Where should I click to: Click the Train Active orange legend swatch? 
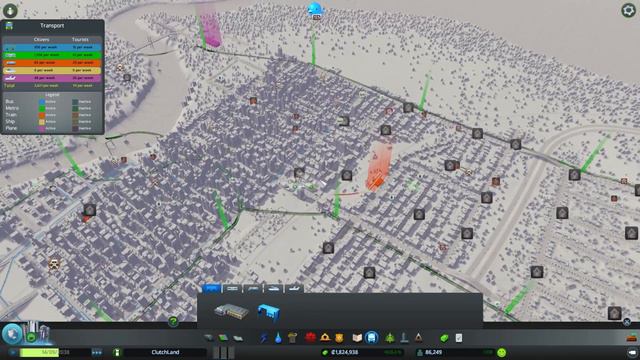pos(42,115)
